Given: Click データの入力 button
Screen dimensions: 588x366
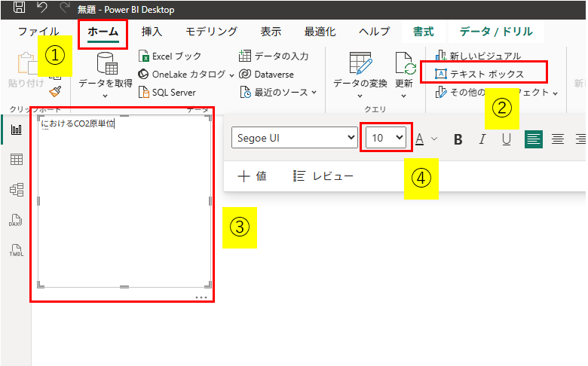Looking at the screenshot, I should click(274, 56).
